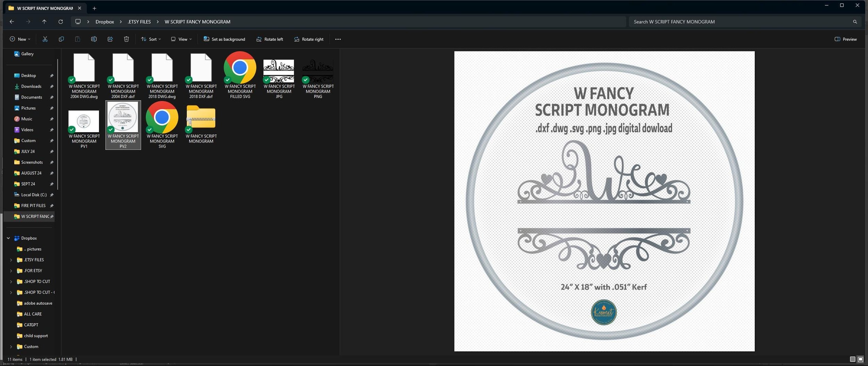Image resolution: width=868 pixels, height=366 pixels.
Task: Open FIRE PIT FILES pinned folder
Action: click(x=33, y=206)
